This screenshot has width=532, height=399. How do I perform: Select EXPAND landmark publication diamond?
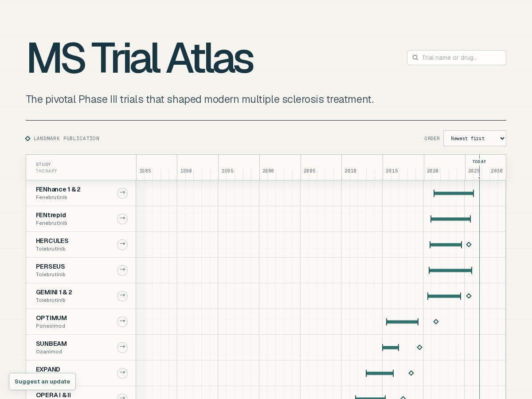pyautogui.click(x=411, y=373)
